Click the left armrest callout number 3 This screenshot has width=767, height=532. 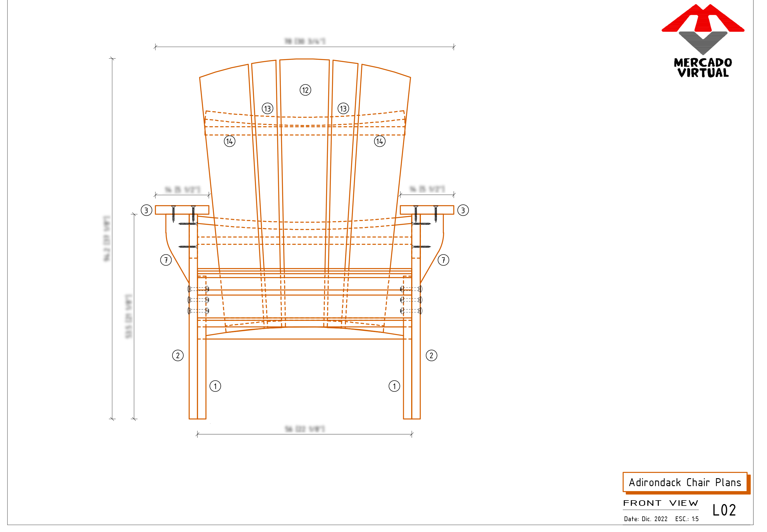click(147, 210)
